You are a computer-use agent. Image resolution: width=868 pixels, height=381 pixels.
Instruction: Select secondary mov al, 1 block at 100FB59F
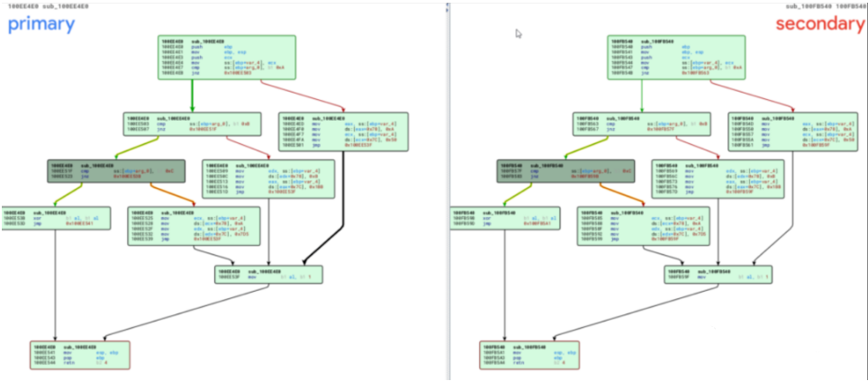(x=718, y=274)
